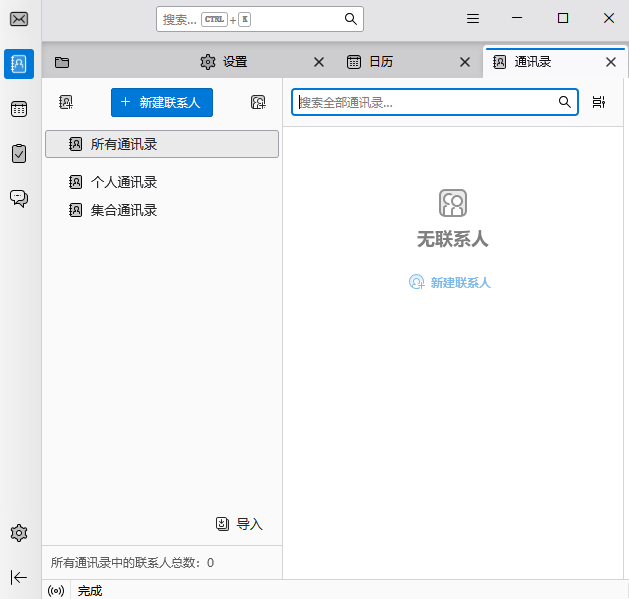This screenshot has width=629, height=599.
Task: Switch to the 日历 tab
Action: (x=408, y=62)
